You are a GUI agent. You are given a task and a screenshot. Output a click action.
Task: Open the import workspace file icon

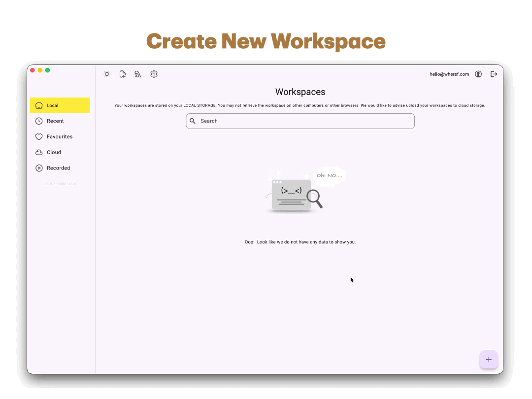tap(122, 74)
